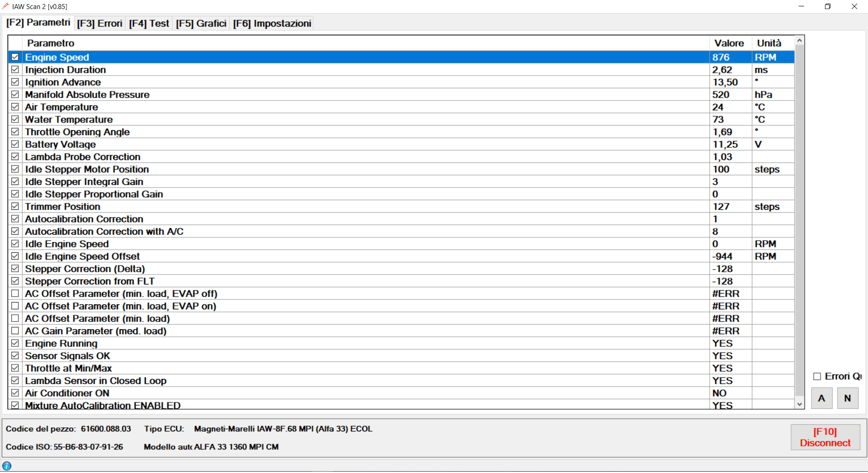868x473 pixels.
Task: Select the Idle Stepper Proportional Gain row
Action: [x=401, y=194]
